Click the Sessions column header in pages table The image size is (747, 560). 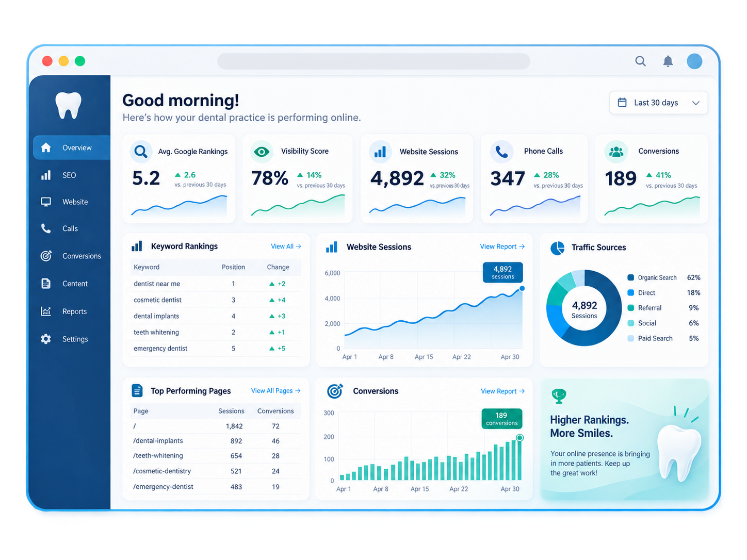click(x=231, y=411)
